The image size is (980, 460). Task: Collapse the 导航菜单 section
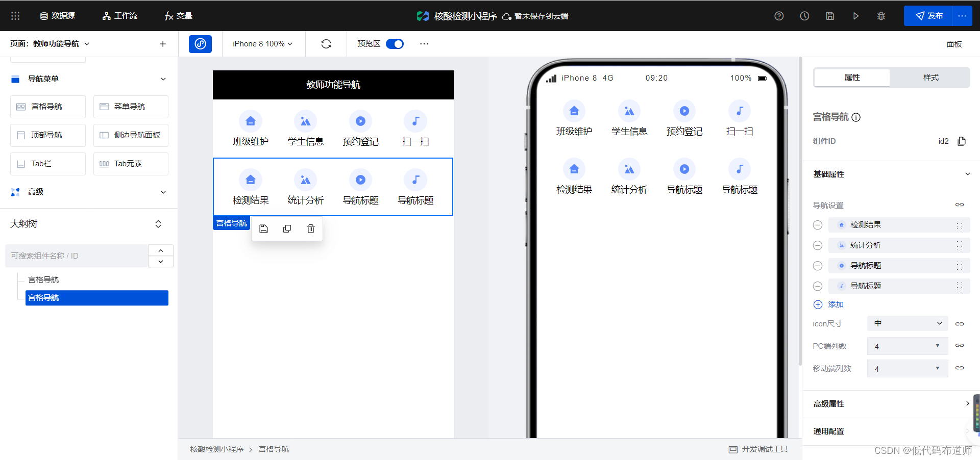(163, 79)
